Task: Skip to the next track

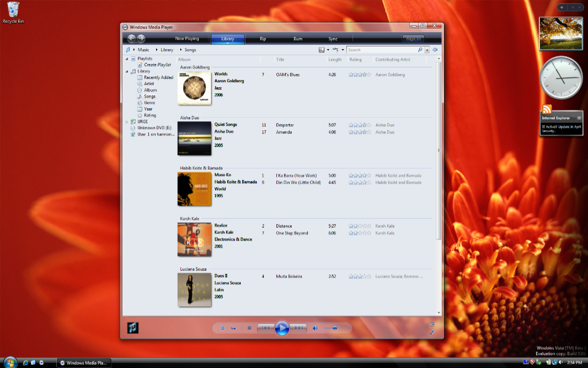Action: [298, 328]
